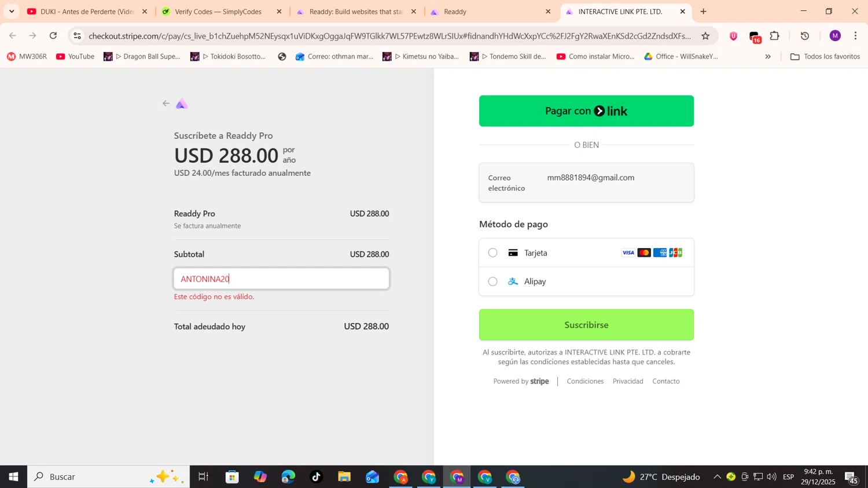Open tab search dropdown arrow
The height and width of the screenshot is (488, 868).
tap(12, 12)
